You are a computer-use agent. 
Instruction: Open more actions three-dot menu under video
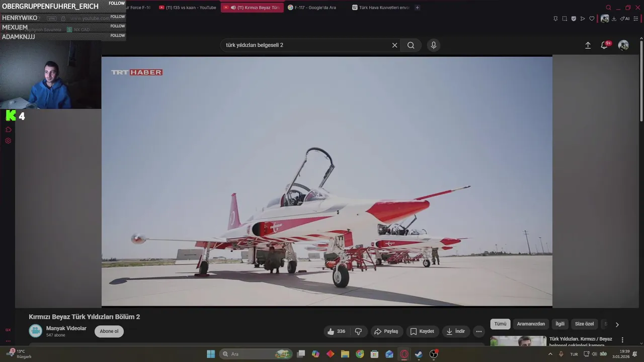479,331
